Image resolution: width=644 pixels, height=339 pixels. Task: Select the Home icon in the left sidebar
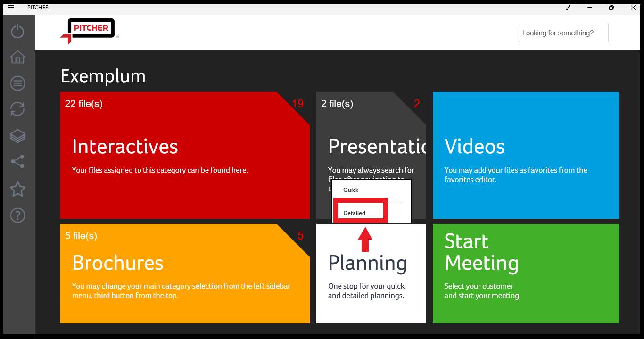point(17,57)
